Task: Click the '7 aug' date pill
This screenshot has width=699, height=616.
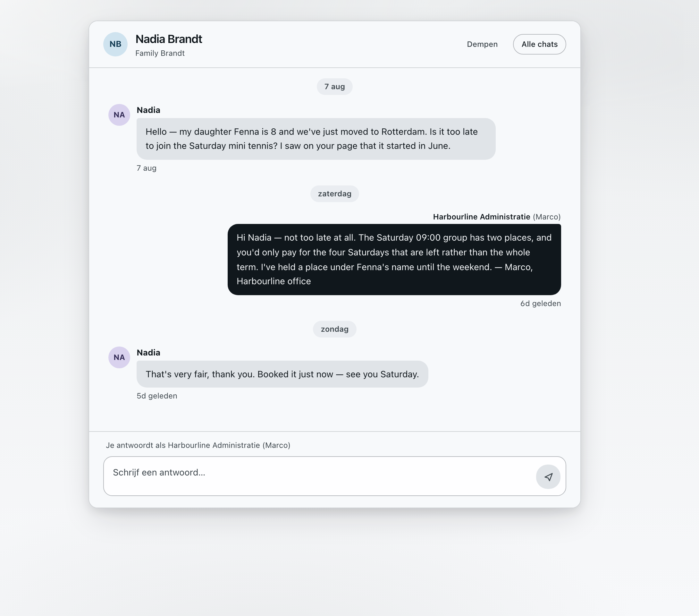Action: click(x=334, y=87)
